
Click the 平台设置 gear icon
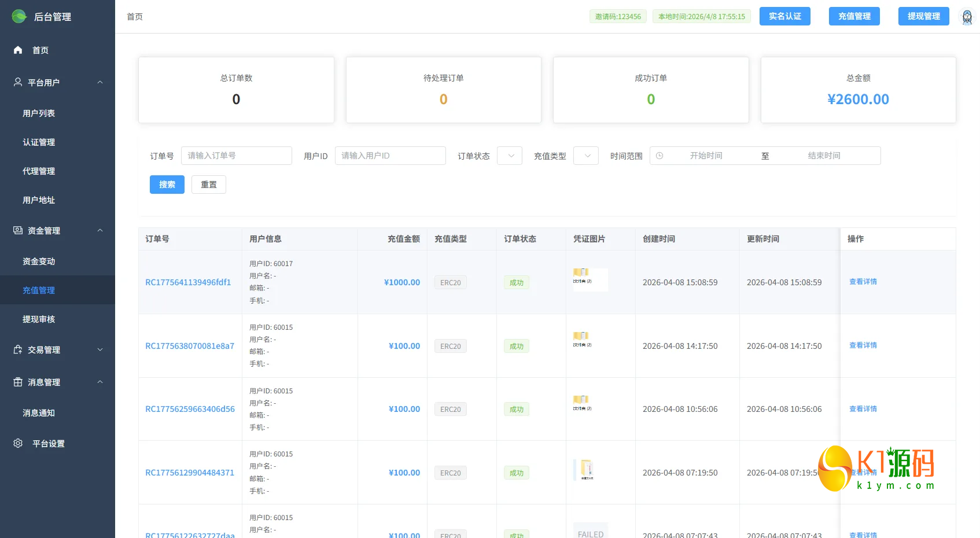tap(18, 443)
